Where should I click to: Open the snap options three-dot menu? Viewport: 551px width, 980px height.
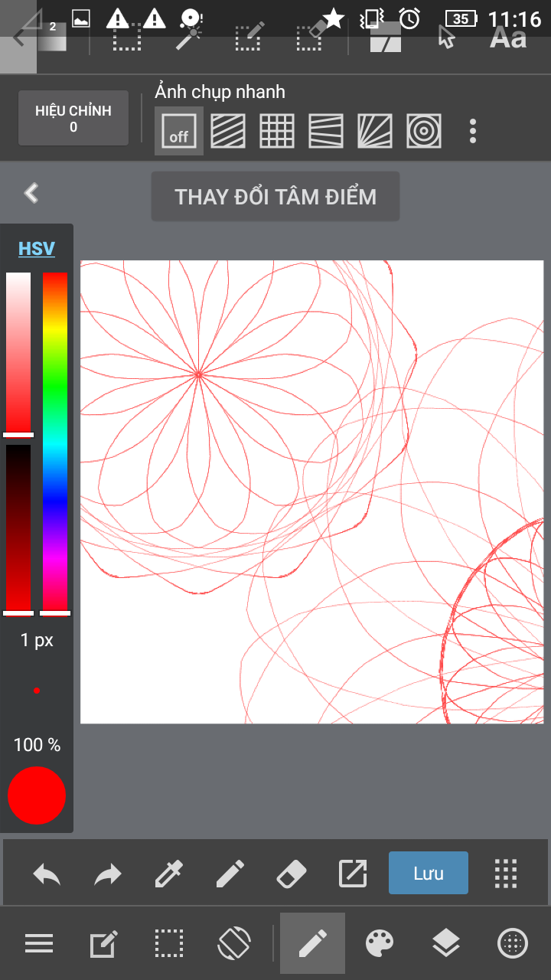coord(473,131)
